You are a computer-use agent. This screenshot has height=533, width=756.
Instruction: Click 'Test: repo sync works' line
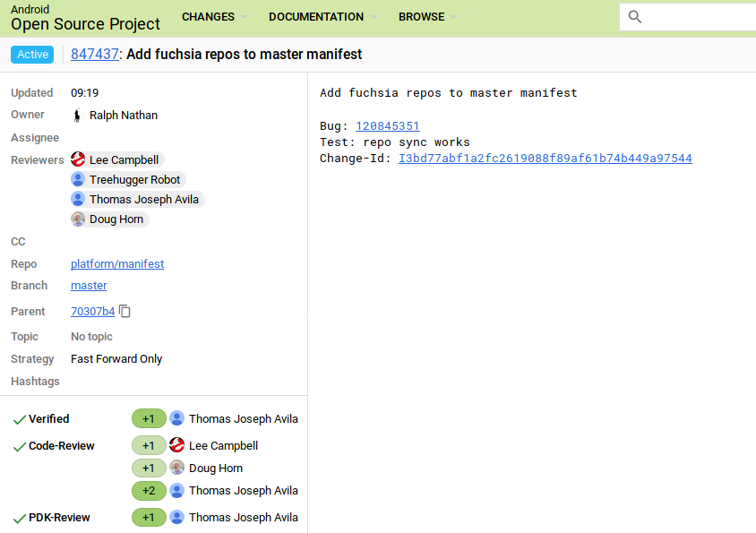(x=394, y=142)
